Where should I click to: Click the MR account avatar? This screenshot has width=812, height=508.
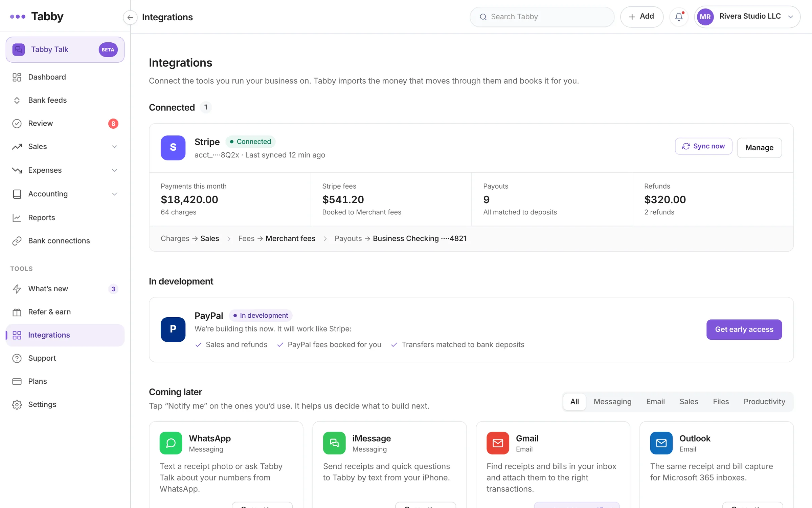point(705,17)
